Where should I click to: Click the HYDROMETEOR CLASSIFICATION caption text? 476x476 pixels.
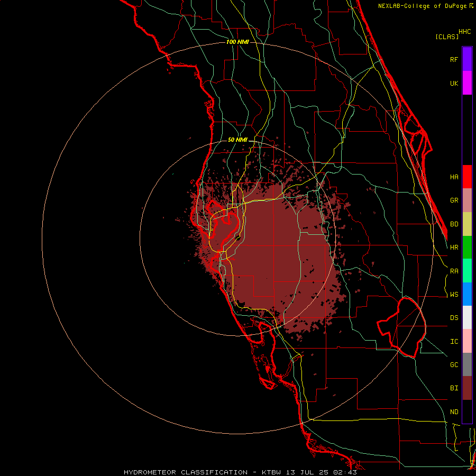[x=186, y=472]
